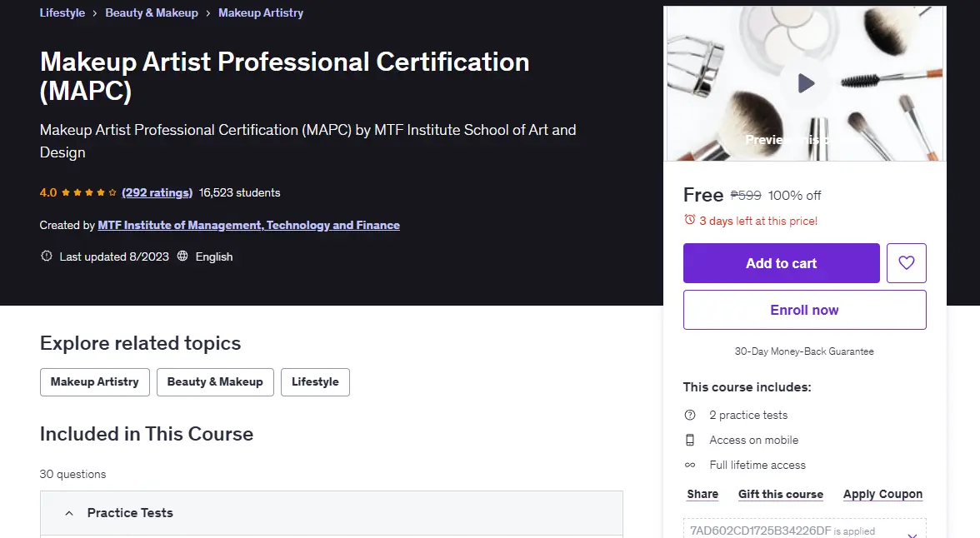Click the alarm clock icon beside price deadline
The image size is (980, 538).
[689, 220]
